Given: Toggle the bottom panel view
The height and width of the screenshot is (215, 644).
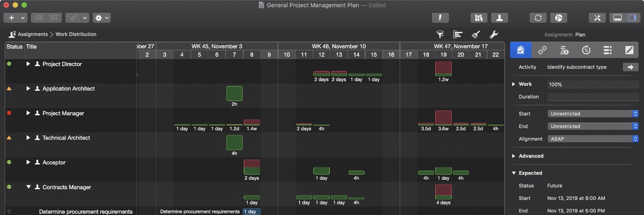Looking at the screenshot, I should (618, 18).
